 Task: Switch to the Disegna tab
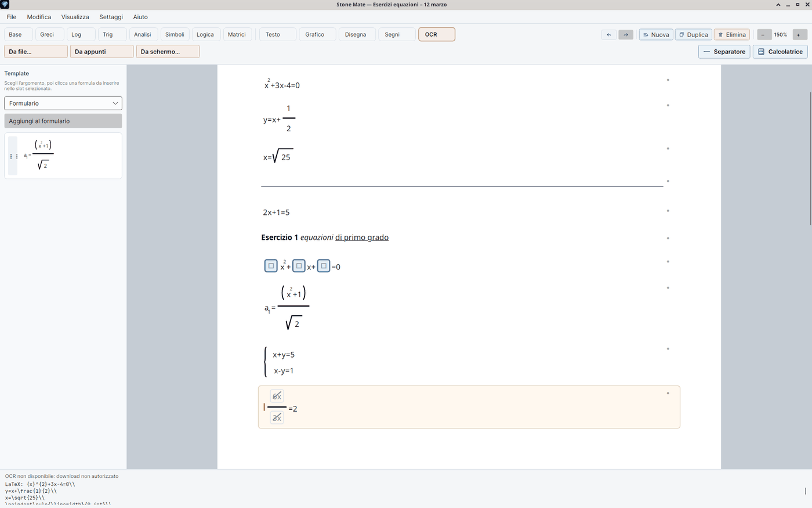point(357,34)
